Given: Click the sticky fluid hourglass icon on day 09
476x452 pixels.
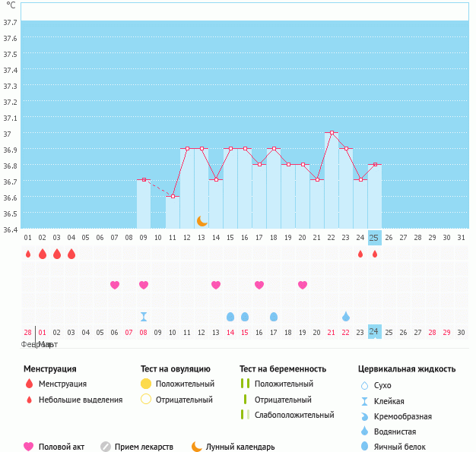Looking at the screenshot, I should tap(144, 316).
